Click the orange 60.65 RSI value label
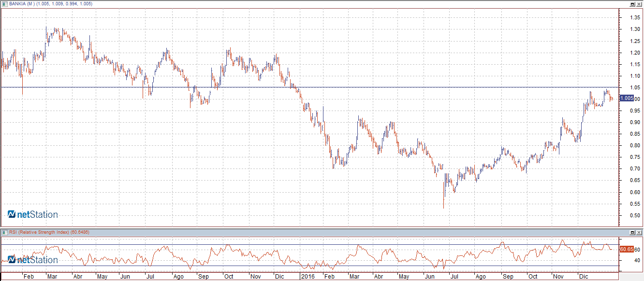 (626, 249)
